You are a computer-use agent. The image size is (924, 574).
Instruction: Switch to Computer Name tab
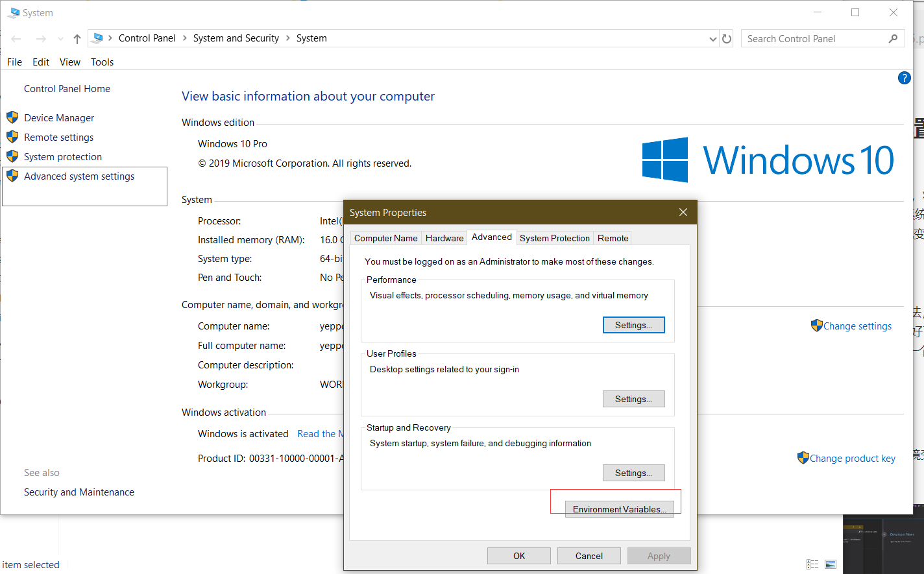click(x=385, y=238)
